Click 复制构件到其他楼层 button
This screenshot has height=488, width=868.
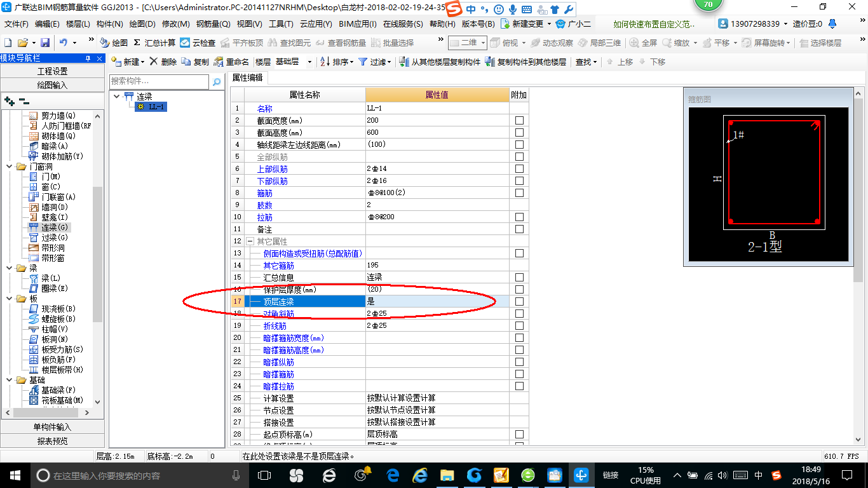(526, 62)
